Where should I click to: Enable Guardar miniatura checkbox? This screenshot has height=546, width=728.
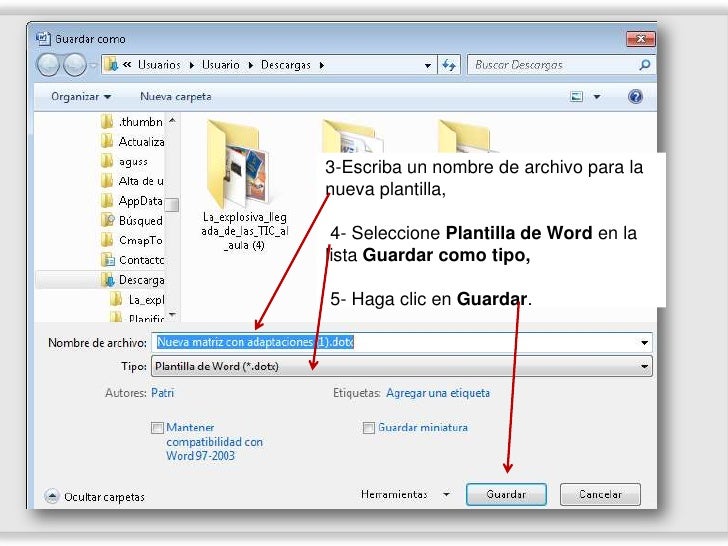369,428
